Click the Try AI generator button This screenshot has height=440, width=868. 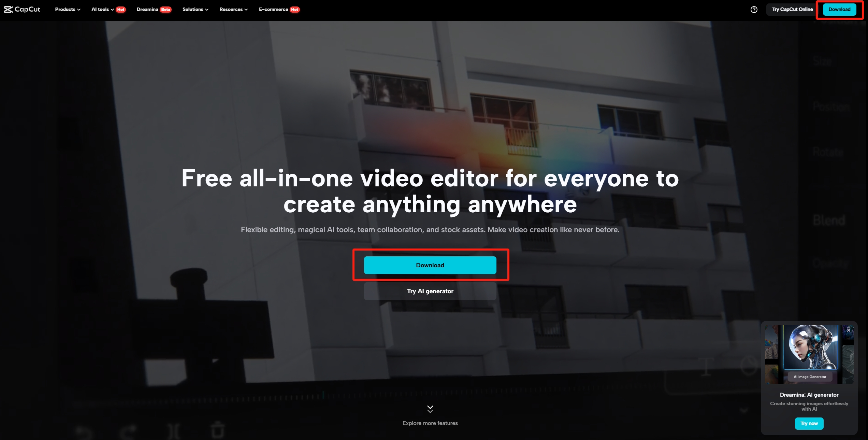[430, 291]
